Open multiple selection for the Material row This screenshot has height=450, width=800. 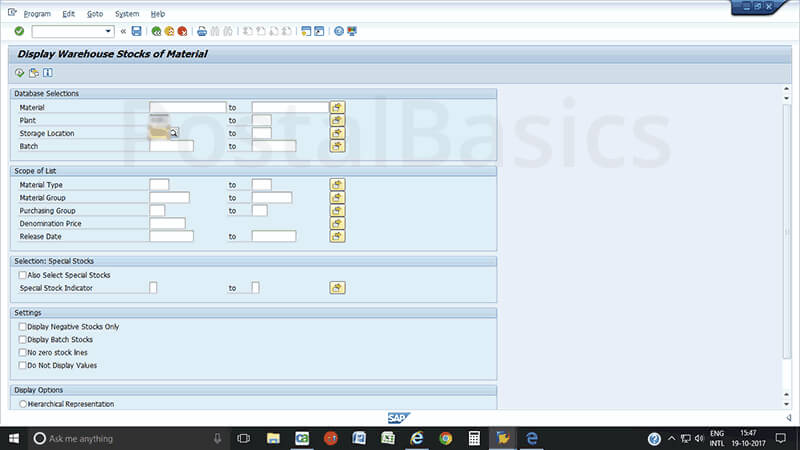337,107
